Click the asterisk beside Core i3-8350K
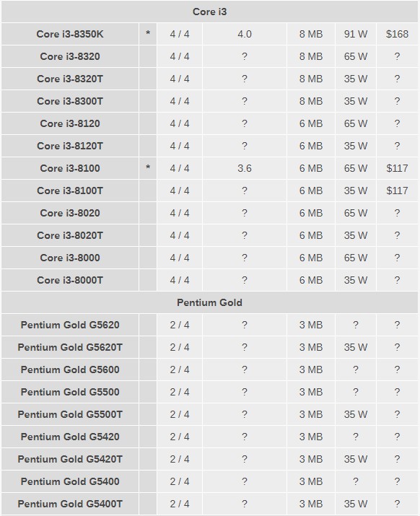Image resolution: width=420 pixels, height=516 pixels. pos(148,34)
